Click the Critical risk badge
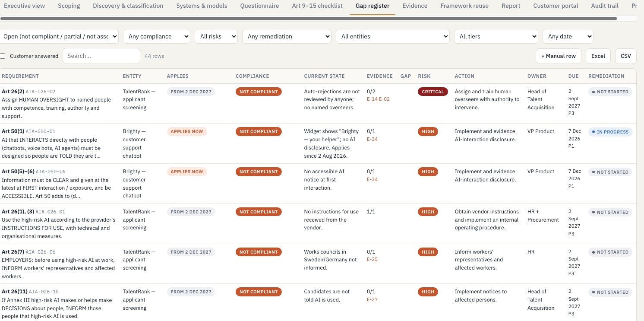This screenshot has height=321, width=644. [433, 92]
